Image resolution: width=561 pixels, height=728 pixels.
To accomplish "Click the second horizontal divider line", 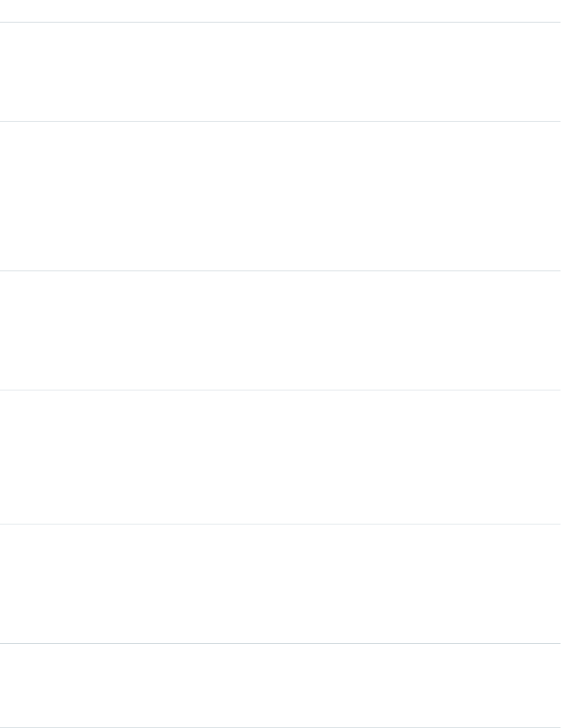I will (x=280, y=121).
